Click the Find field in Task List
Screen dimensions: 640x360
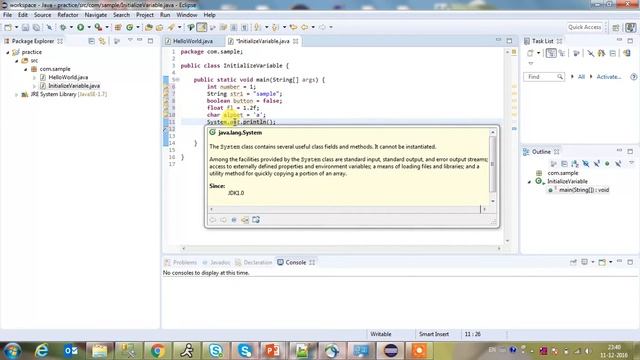[544, 77]
